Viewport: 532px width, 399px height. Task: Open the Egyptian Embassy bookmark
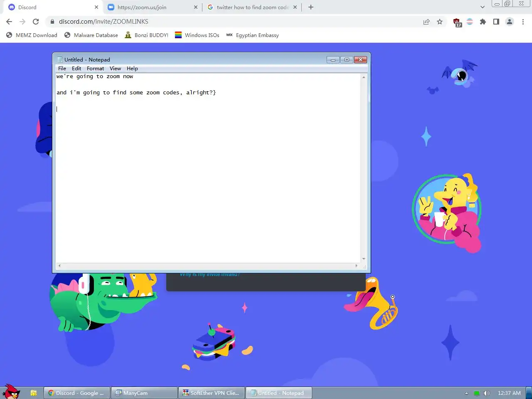coord(252,35)
